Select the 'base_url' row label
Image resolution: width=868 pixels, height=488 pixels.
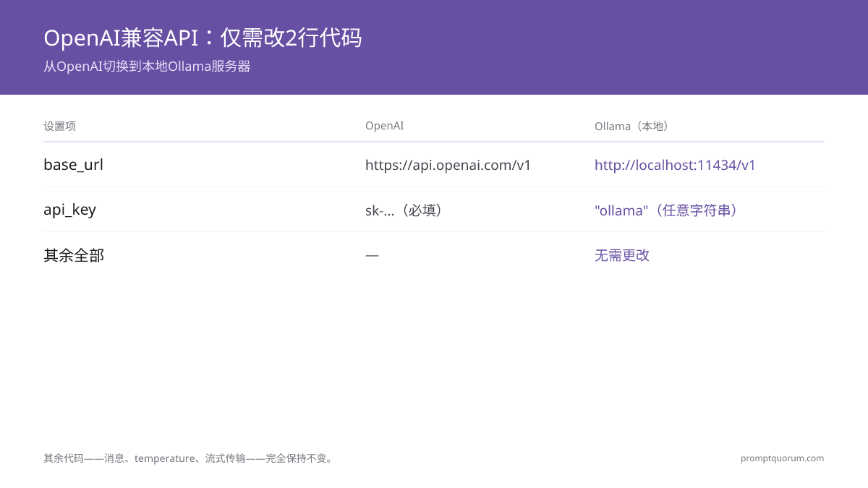73,165
